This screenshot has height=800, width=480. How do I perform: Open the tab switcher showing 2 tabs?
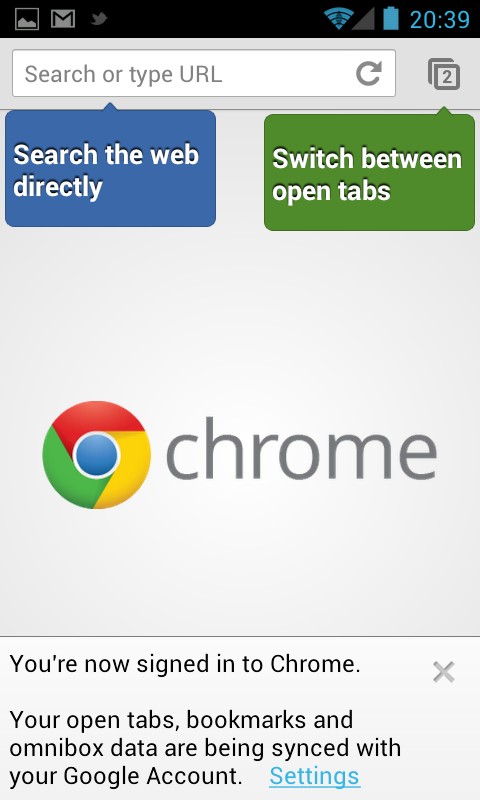pyautogui.click(x=444, y=74)
